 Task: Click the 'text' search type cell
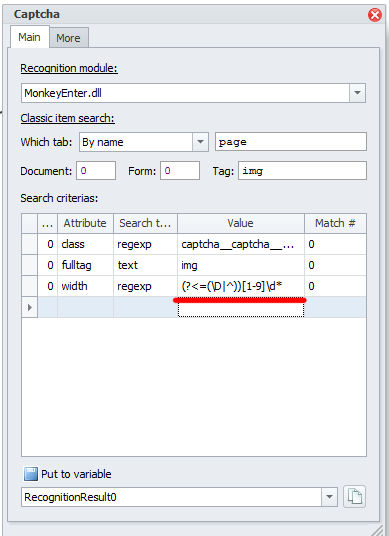(145, 265)
